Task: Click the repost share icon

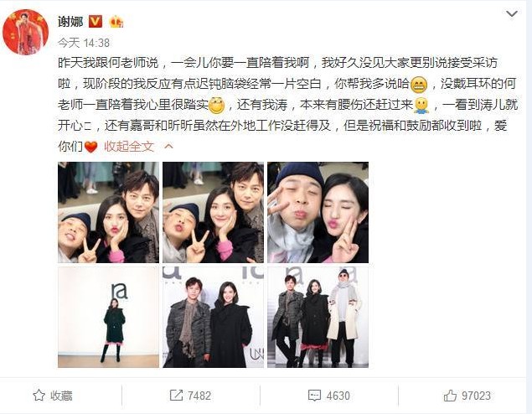Action: (176, 396)
